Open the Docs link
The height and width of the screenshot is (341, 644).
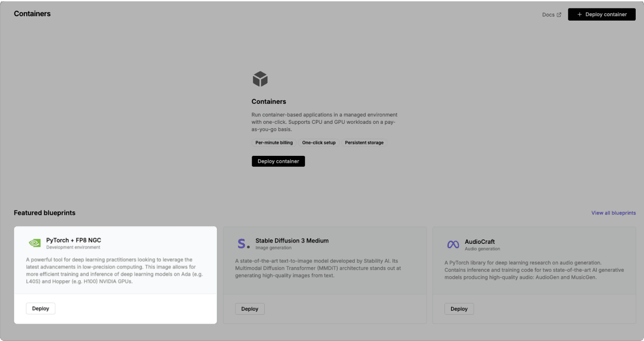548,14
